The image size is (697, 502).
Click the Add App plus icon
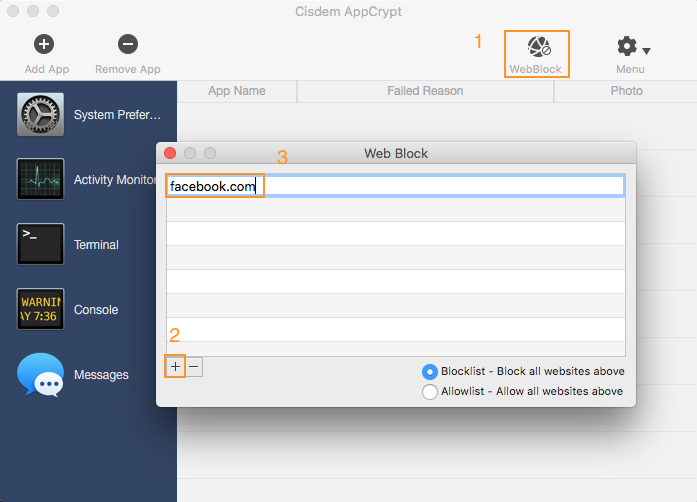44,44
